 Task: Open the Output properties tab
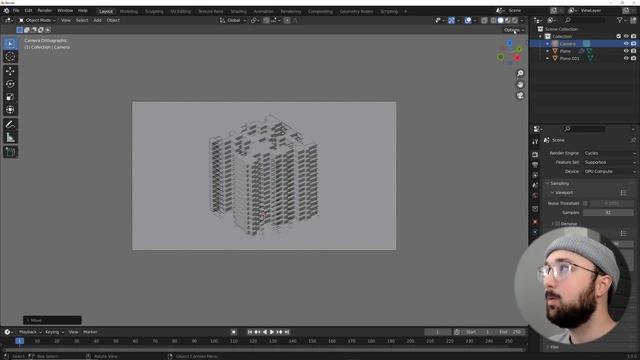pos(535,165)
